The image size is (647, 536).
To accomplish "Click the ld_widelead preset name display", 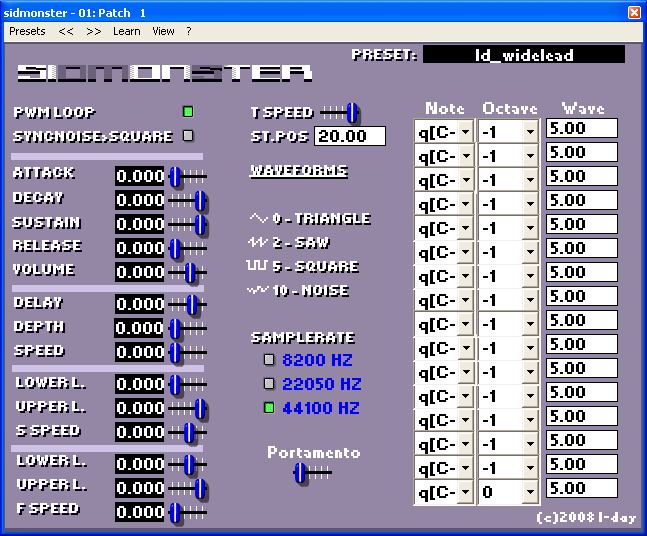I will [x=524, y=54].
